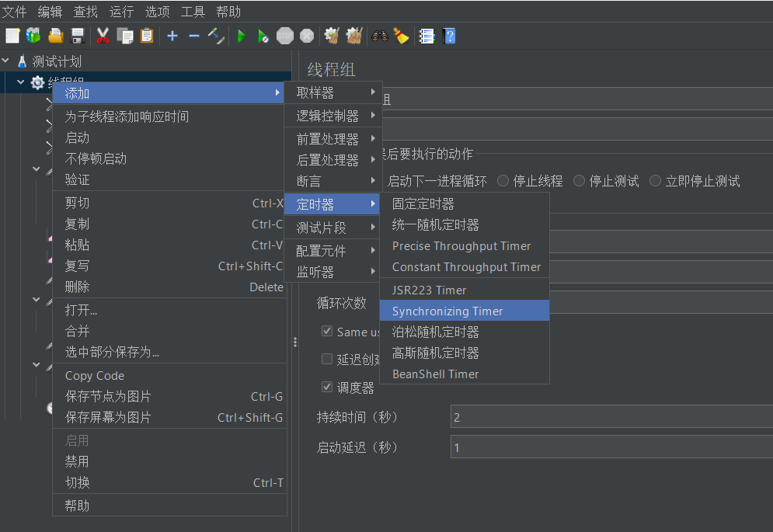Screen dimensions: 773x532
Task: Open the 配置元件 submenu
Action: pos(333,251)
